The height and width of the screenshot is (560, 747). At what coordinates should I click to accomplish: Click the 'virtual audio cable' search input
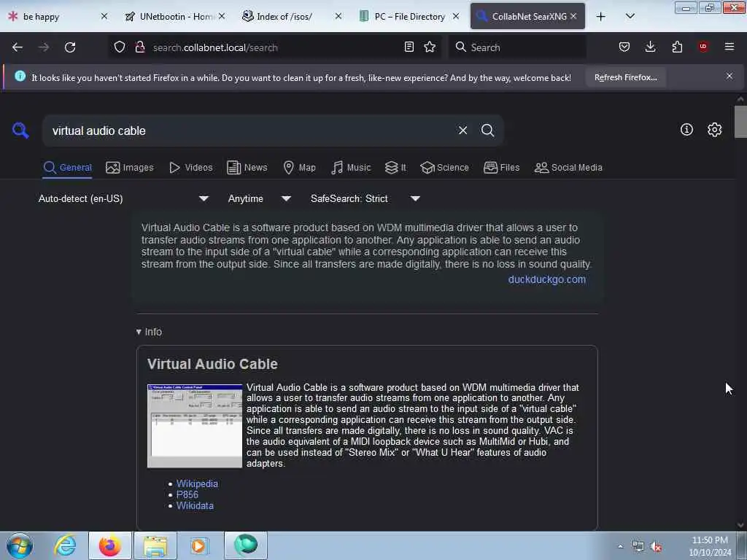coord(250,131)
